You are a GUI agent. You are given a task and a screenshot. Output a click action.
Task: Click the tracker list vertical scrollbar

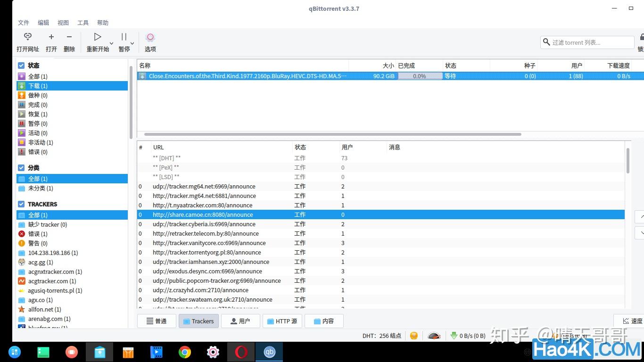tap(628, 161)
